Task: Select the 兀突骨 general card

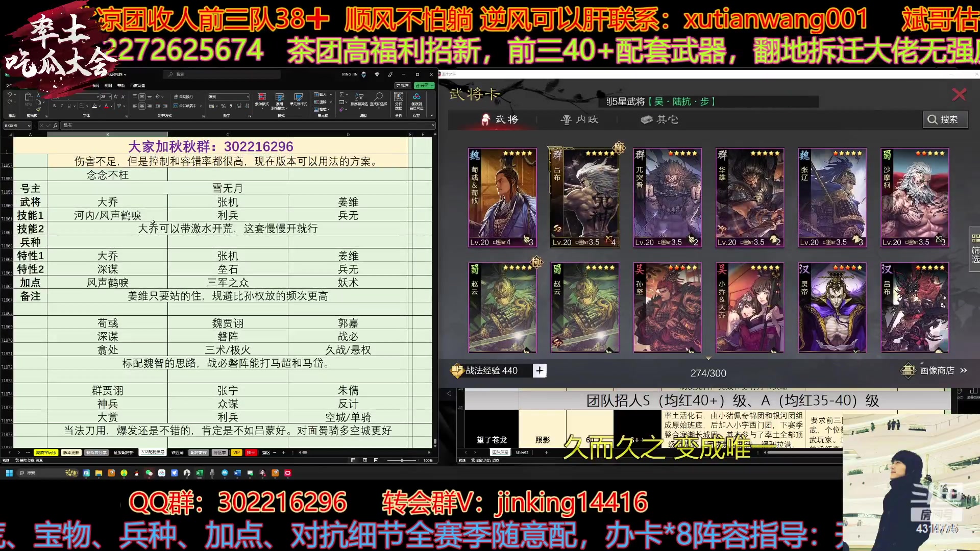Action: 667,198
